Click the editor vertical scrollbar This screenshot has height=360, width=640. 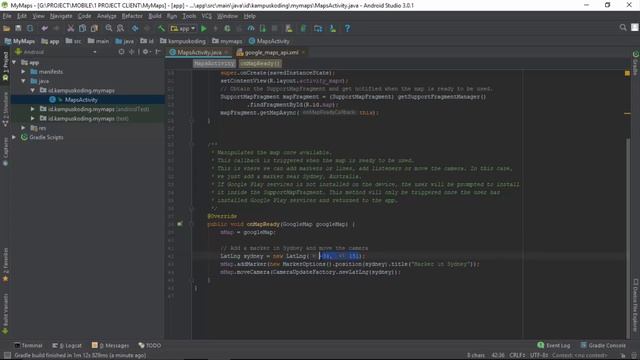coord(628,237)
